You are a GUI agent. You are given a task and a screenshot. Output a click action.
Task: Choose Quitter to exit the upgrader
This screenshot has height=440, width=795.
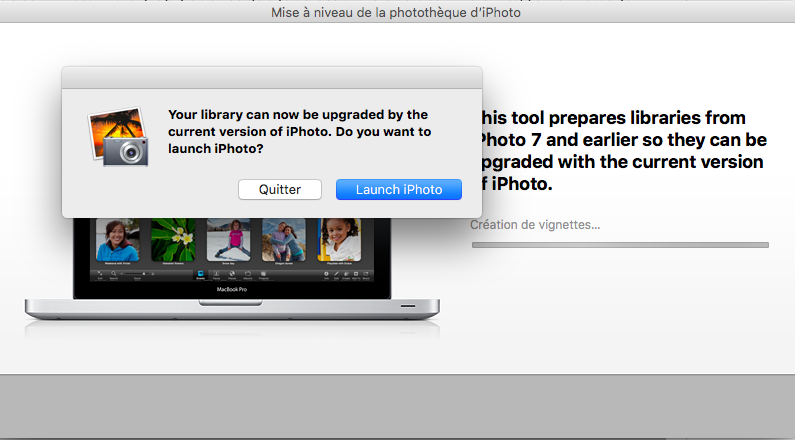[x=280, y=189]
